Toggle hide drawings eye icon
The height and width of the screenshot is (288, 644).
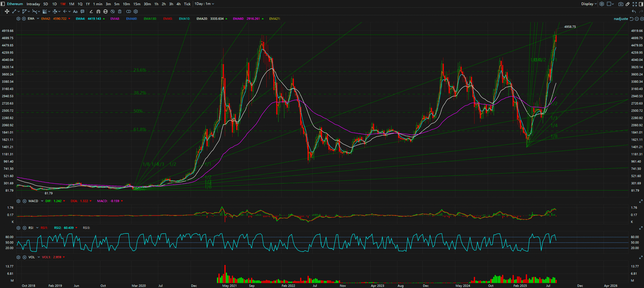coord(112,12)
